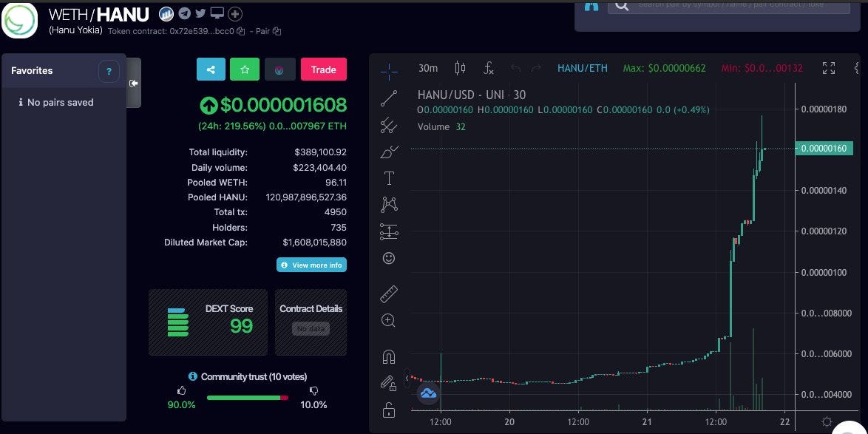868x434 pixels.
Task: Open the Telegram link for HANU
Action: tap(184, 14)
